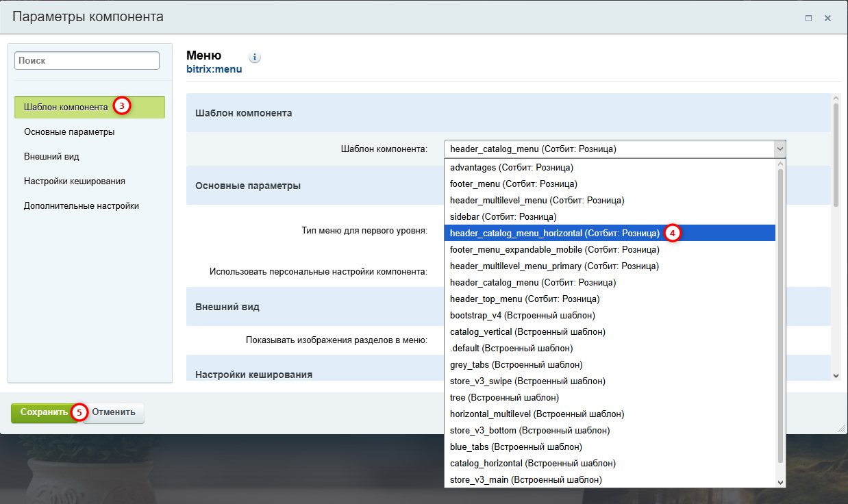
Task: Collapse the Шаблон компонента dropdown arrow
Action: 780,149
